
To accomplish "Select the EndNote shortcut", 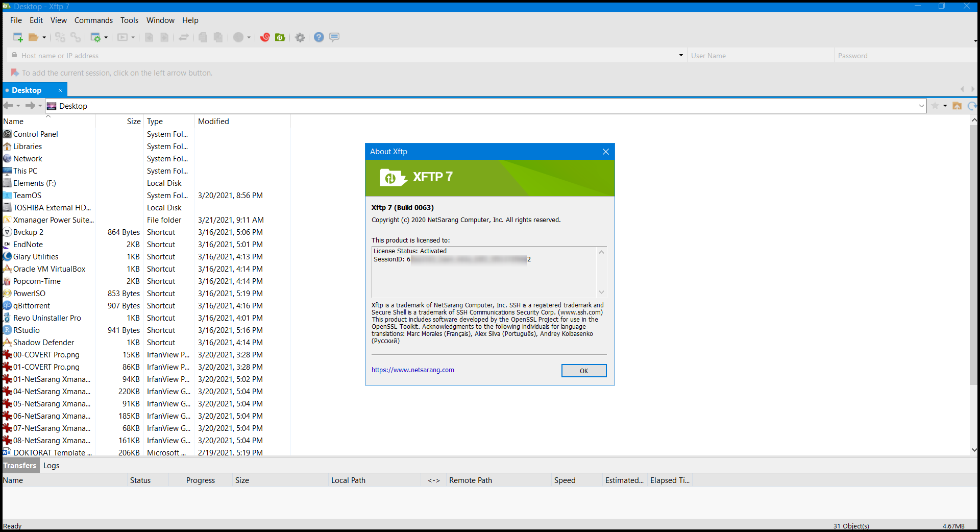I will [28, 245].
